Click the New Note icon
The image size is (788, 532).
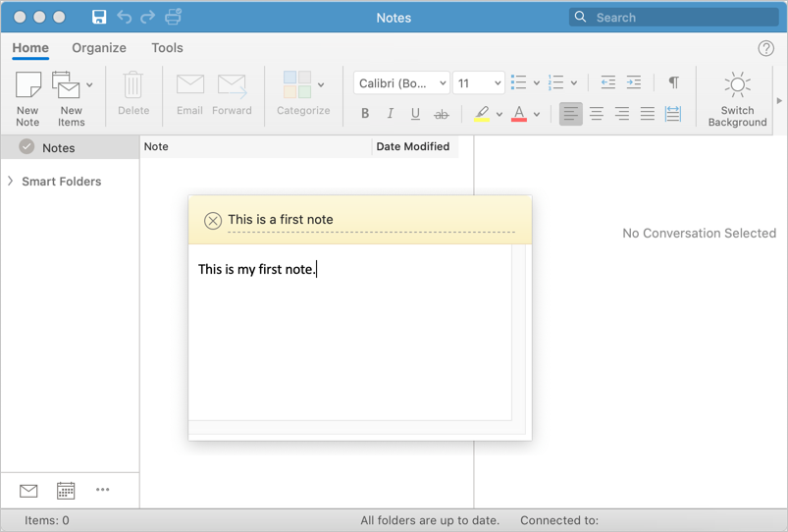point(27,86)
